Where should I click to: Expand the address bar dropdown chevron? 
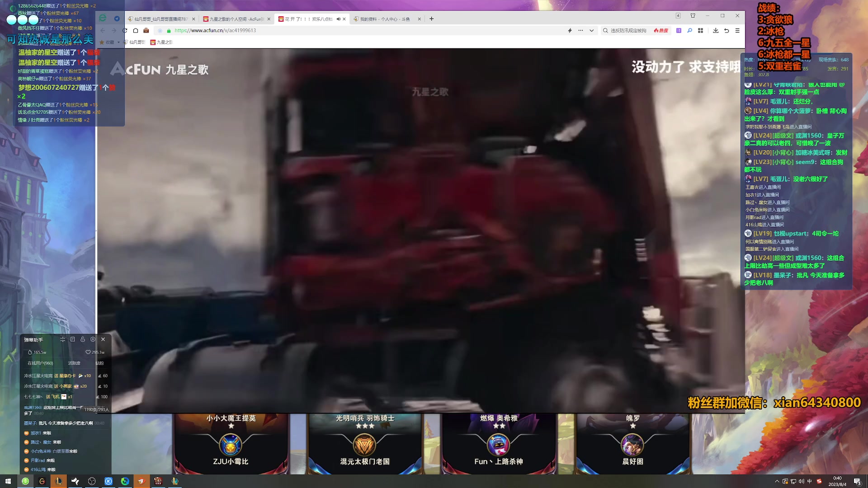coord(591,31)
